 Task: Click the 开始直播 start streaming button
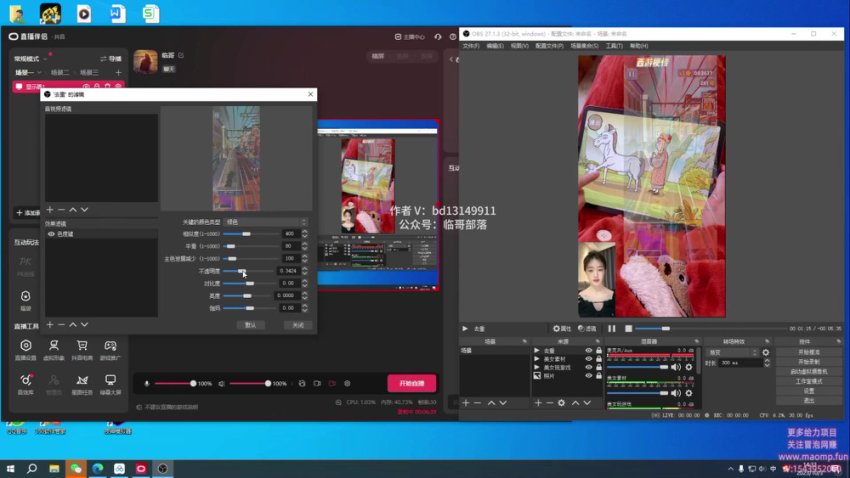[411, 383]
